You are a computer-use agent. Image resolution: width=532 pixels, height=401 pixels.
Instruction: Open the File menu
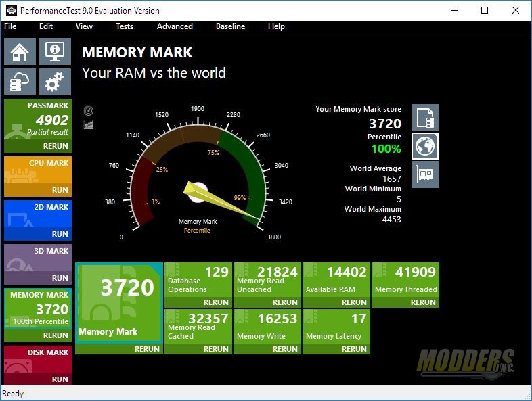(x=10, y=26)
